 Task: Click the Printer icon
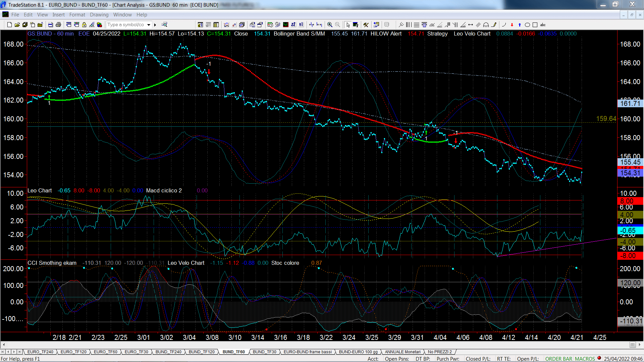coord(58,25)
